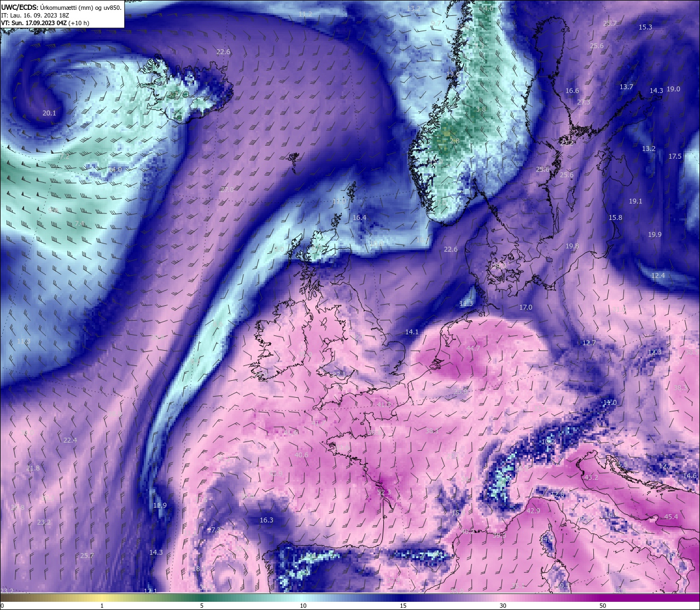Click the '42.9' value on the map
Image resolution: width=700 pixels, height=610 pixels.
533,511
